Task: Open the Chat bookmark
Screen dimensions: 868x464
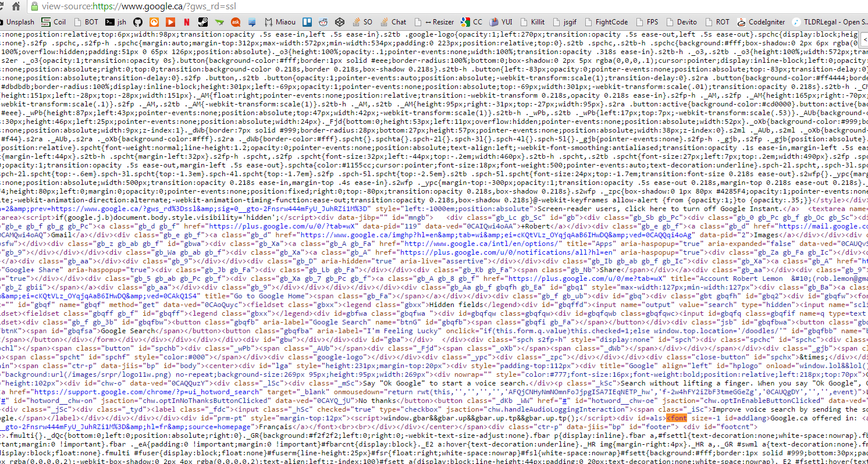Action: click(x=393, y=22)
